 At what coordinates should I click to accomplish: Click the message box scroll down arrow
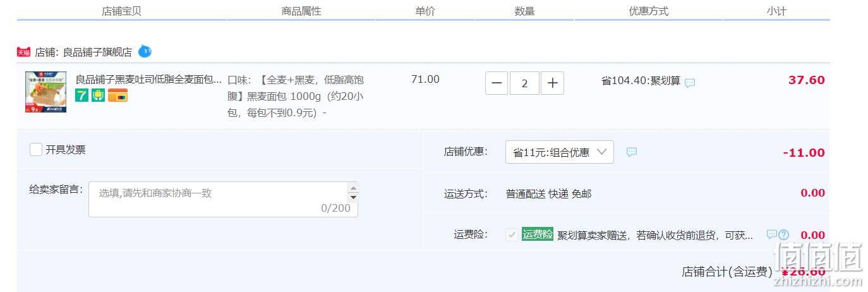pos(353,197)
